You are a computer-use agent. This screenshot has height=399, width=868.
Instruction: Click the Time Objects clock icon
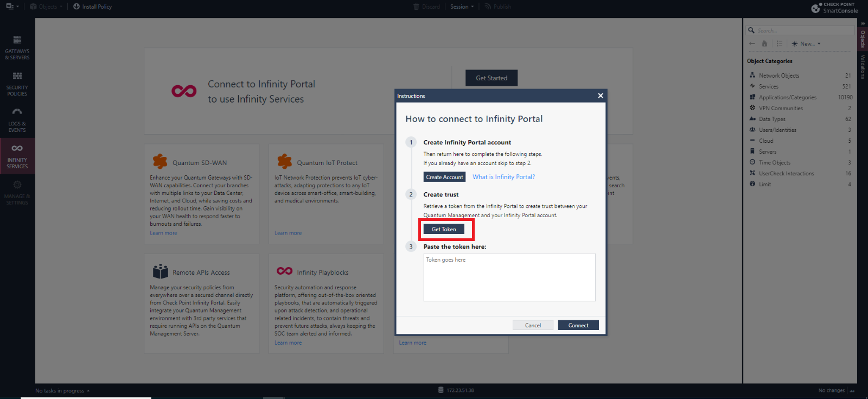(752, 162)
